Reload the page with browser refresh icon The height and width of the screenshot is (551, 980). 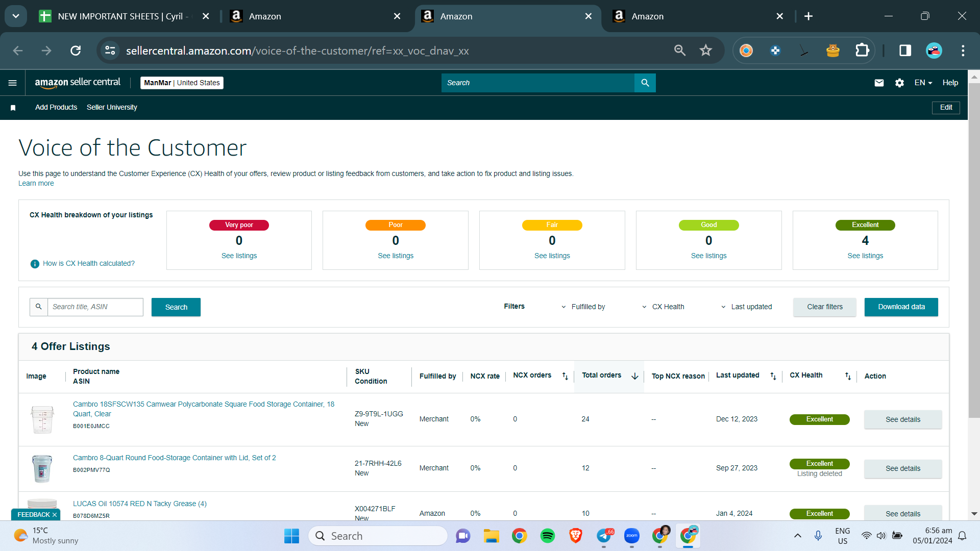click(76, 51)
